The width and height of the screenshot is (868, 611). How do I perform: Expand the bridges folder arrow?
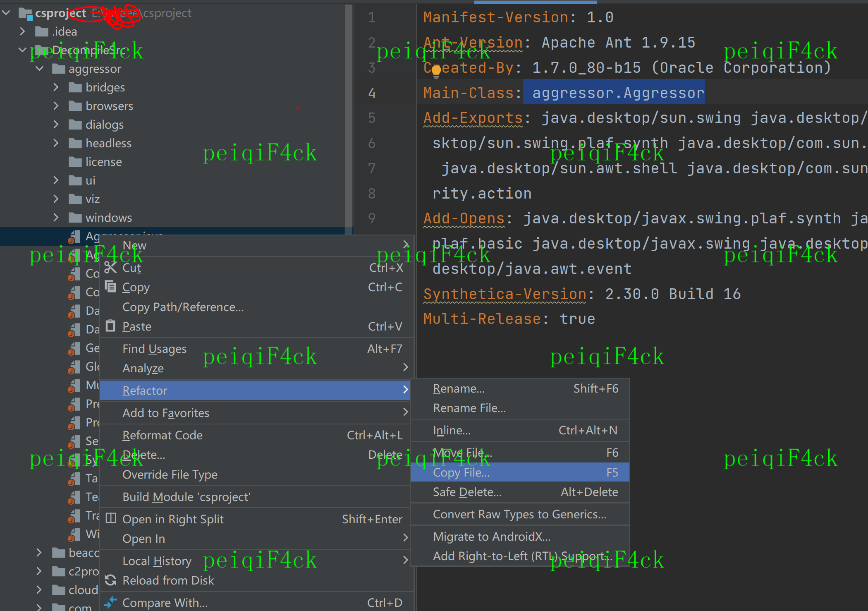coord(56,87)
